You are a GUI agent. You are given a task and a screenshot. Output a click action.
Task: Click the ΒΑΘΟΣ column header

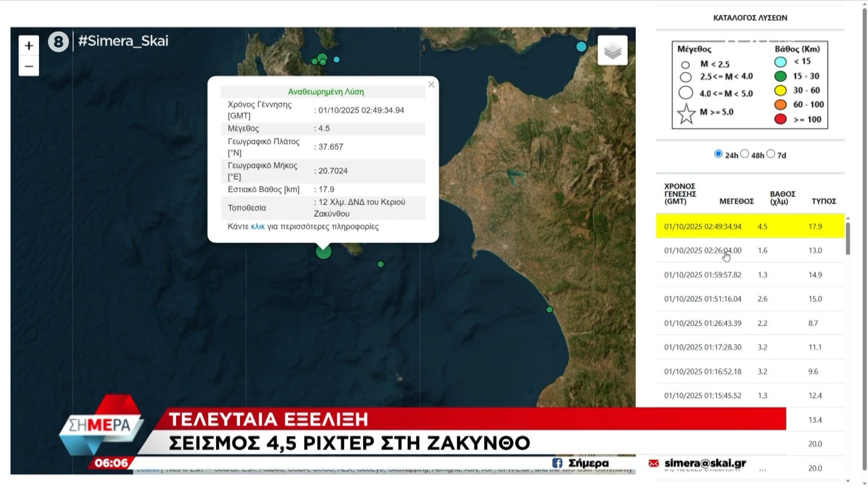[x=782, y=197]
